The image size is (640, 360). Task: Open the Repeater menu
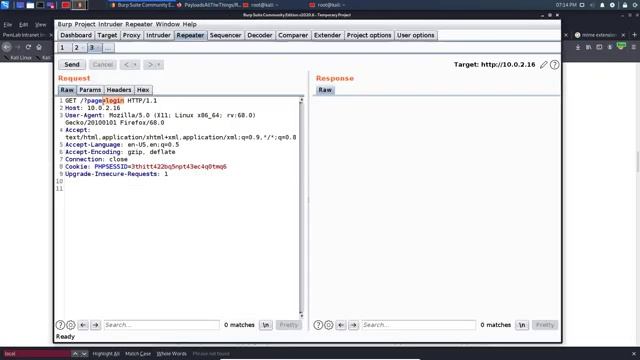[139, 24]
